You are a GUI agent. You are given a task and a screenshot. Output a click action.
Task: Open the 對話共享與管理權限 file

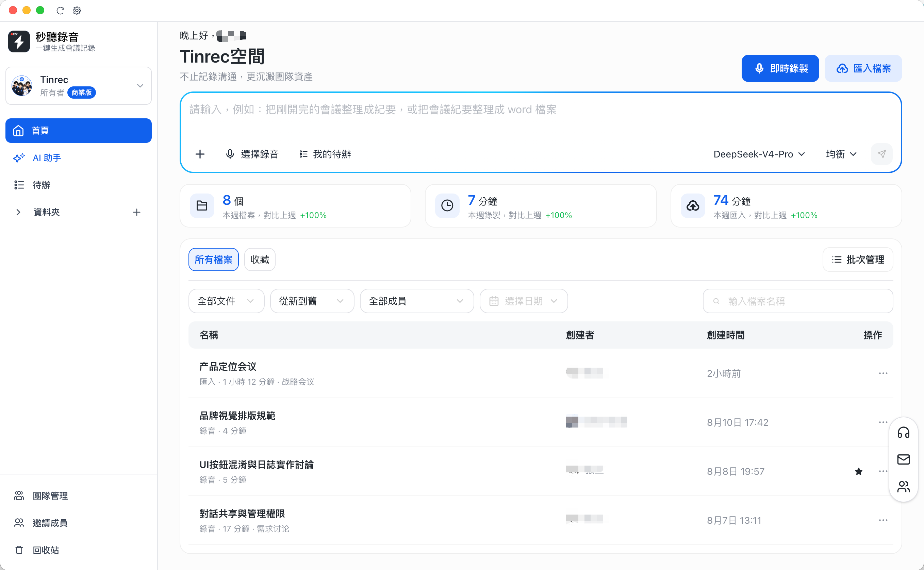pos(242,514)
